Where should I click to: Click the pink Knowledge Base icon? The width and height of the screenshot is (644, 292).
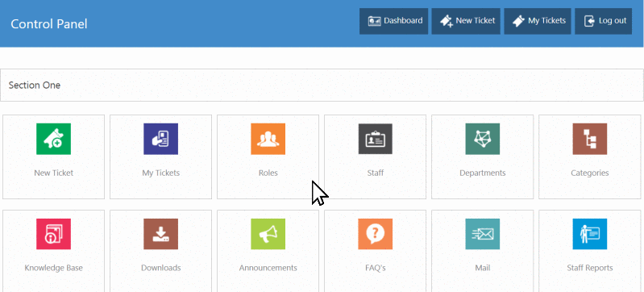pyautogui.click(x=53, y=234)
